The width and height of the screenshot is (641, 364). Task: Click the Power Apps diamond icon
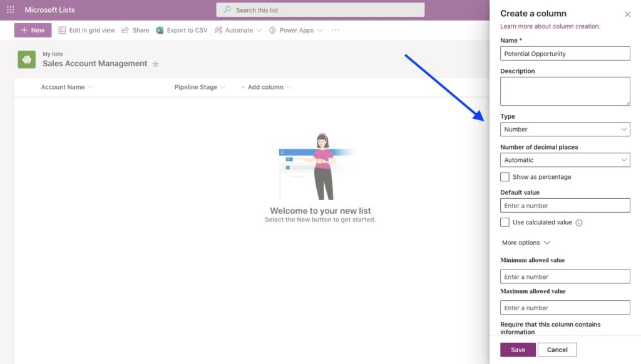click(x=272, y=30)
